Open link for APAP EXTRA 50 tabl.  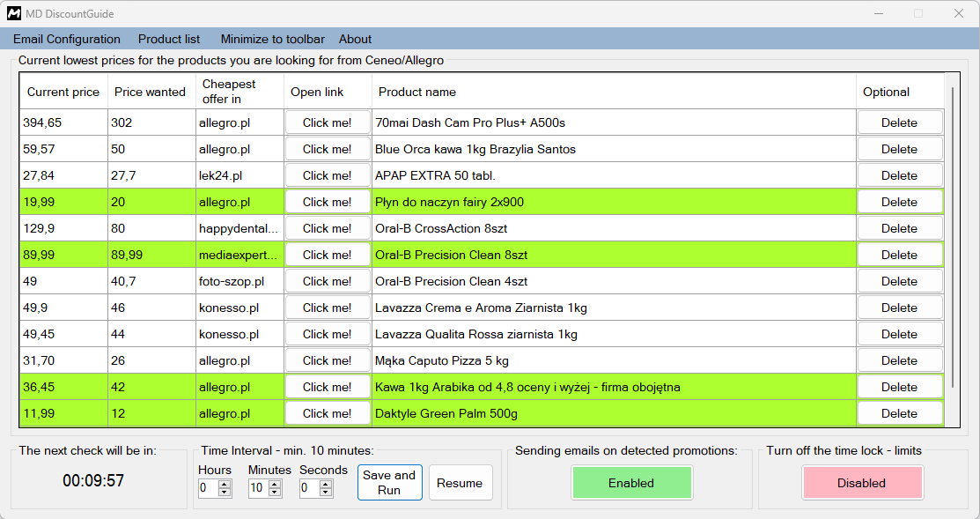328,175
